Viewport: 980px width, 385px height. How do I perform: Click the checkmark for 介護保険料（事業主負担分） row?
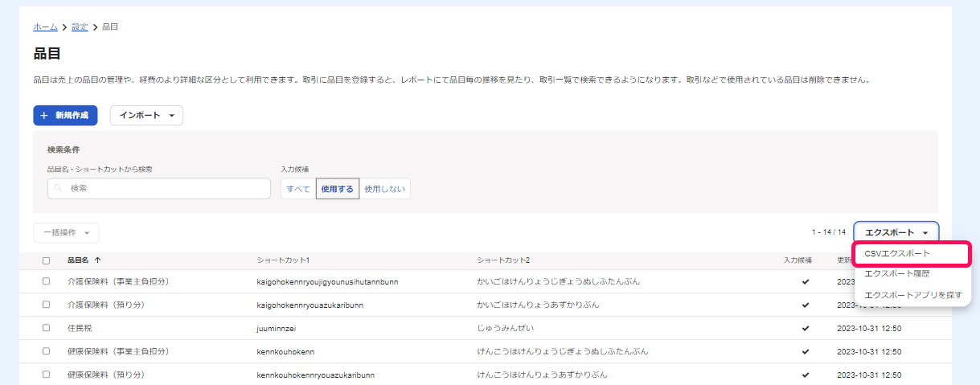(805, 282)
